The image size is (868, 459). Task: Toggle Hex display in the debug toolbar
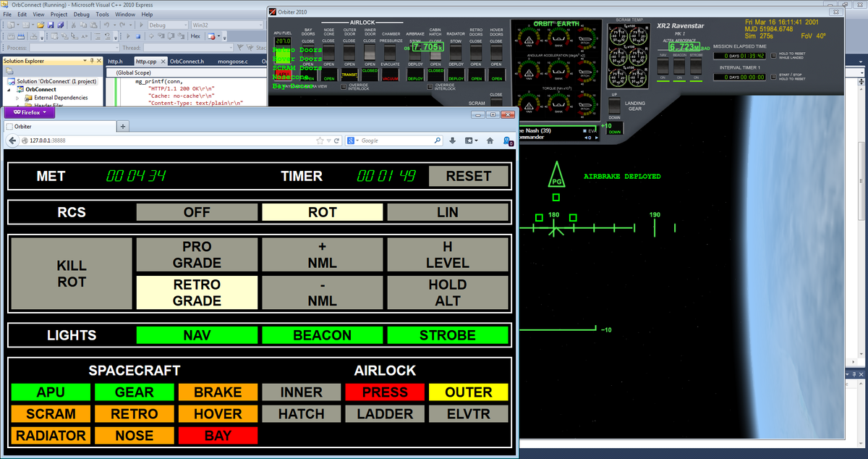195,36
